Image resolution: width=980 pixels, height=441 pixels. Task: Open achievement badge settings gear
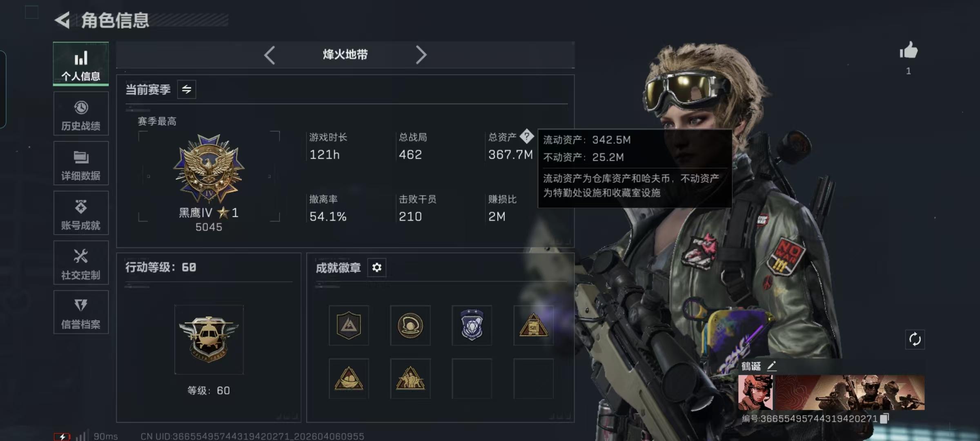(376, 267)
